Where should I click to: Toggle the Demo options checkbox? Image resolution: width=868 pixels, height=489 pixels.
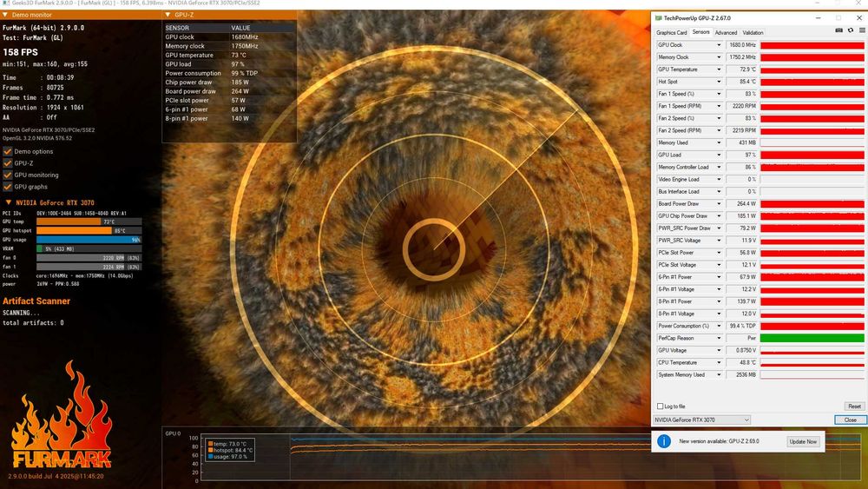(8, 151)
